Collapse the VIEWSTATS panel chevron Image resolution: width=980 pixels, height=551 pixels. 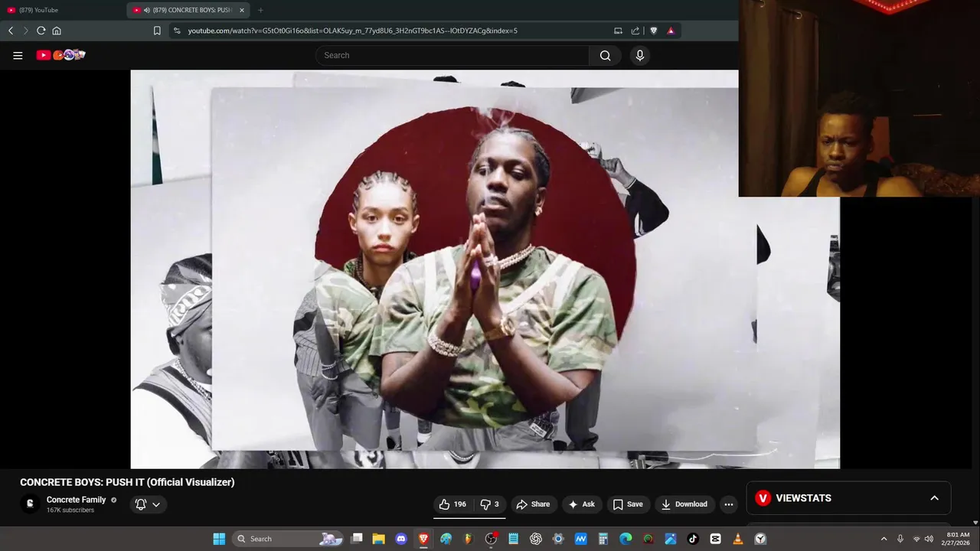coord(934,498)
